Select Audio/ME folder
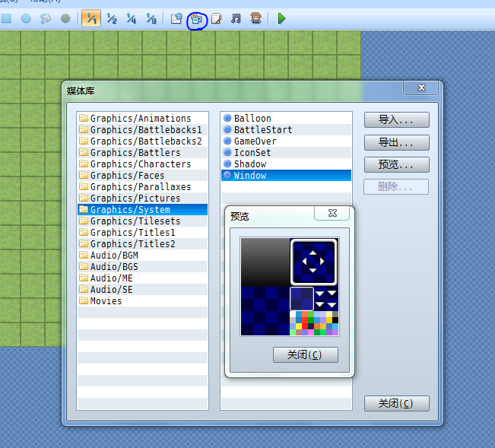The image size is (495, 448). (142, 278)
